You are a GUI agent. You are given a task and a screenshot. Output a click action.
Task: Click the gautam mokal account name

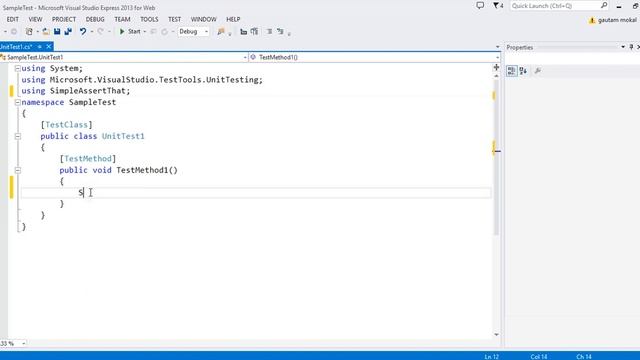click(x=618, y=20)
